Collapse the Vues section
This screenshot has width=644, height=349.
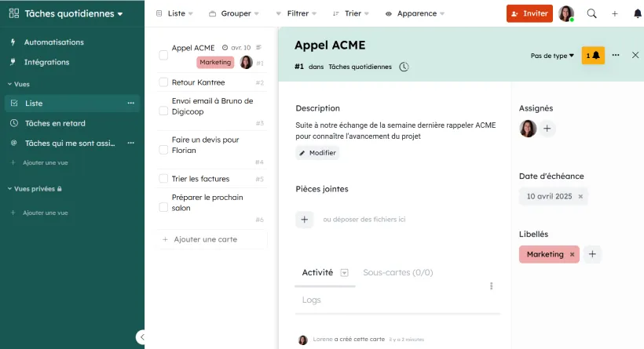19,84
